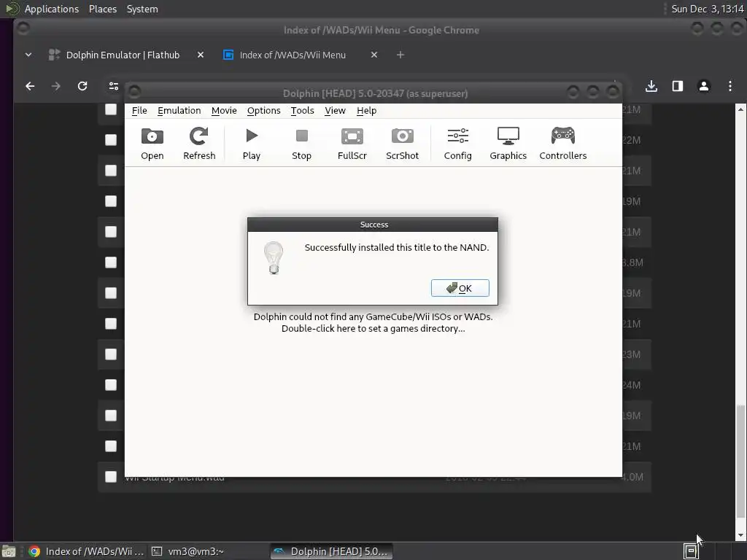Toggle Chrome side panel icon
The image size is (747, 560).
[x=678, y=86]
